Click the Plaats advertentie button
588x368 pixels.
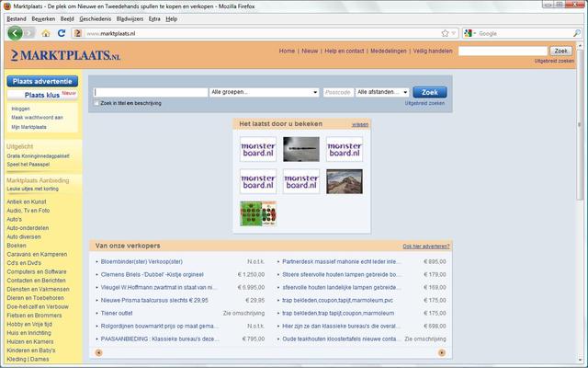tap(42, 81)
